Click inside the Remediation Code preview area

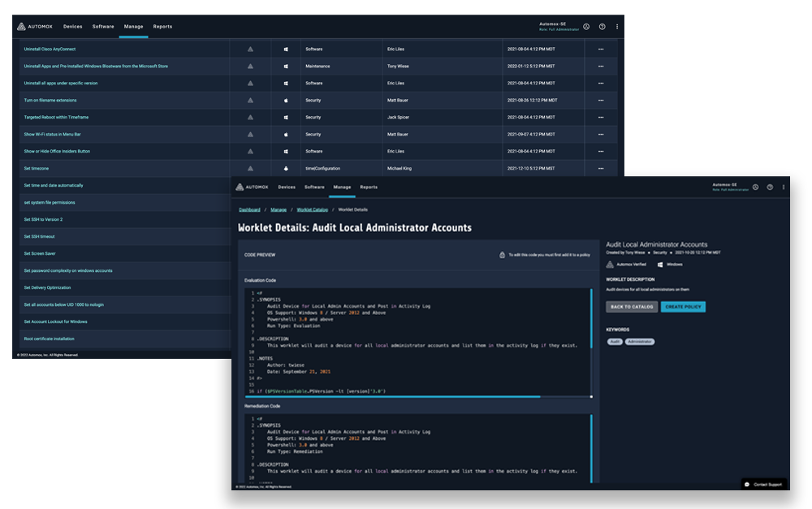coord(418,448)
